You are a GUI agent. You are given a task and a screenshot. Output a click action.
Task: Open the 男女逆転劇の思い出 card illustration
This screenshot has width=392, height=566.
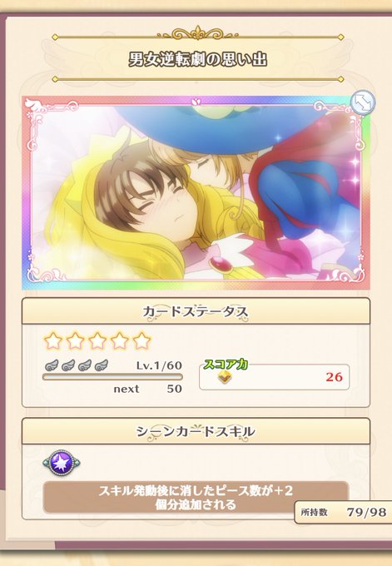(196, 193)
